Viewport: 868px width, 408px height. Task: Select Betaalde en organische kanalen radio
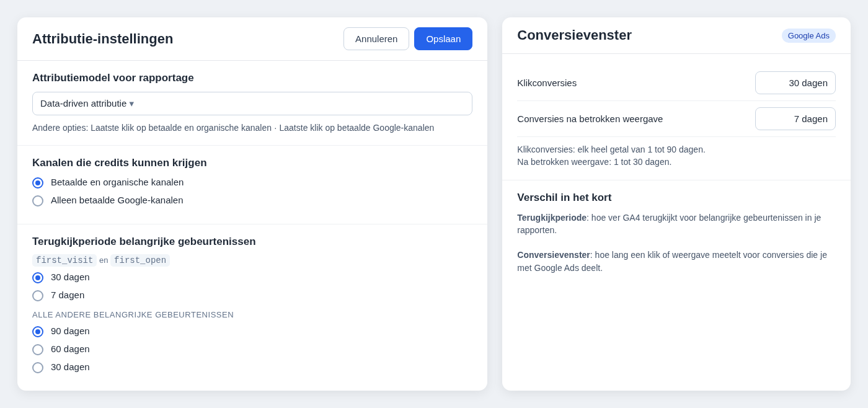[38, 183]
